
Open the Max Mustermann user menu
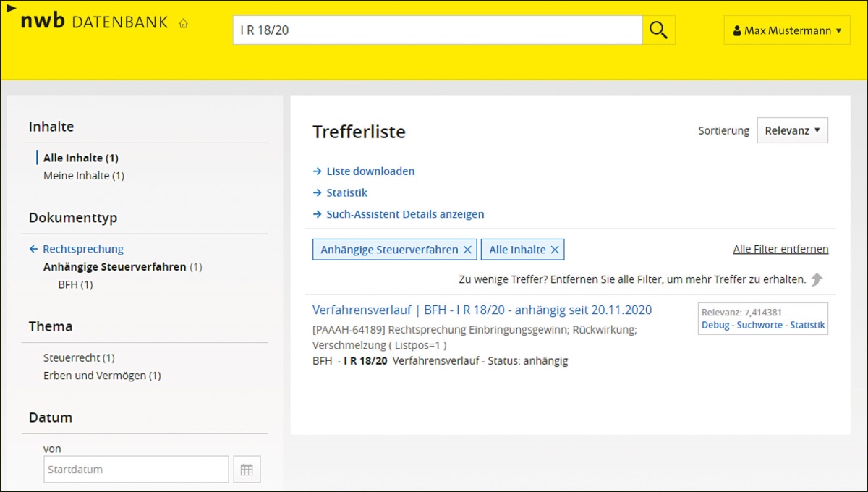[786, 30]
